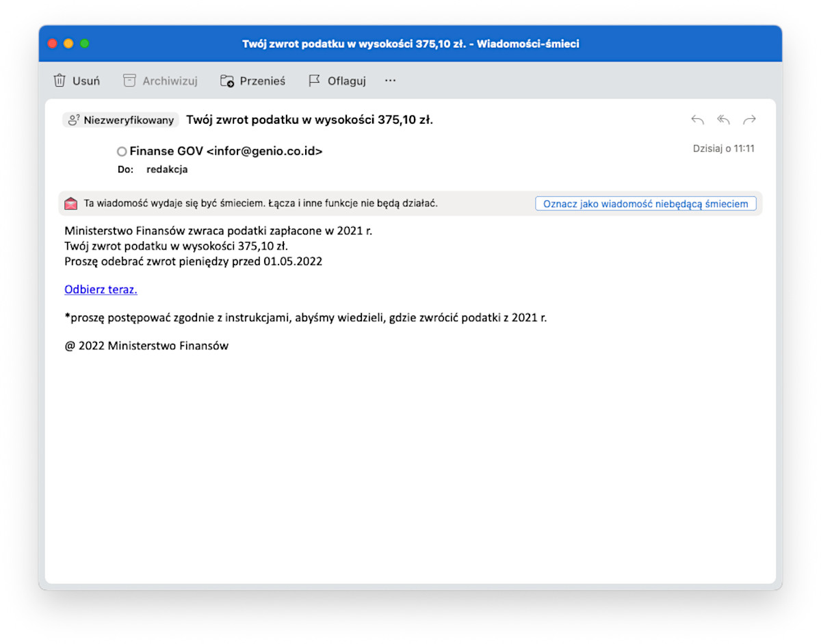Click the recipient redakcja
The width and height of the screenshot is (821, 644).
click(x=167, y=170)
